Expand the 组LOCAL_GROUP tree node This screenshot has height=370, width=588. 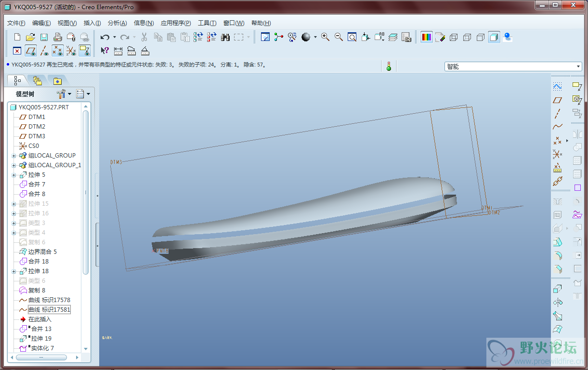click(14, 156)
